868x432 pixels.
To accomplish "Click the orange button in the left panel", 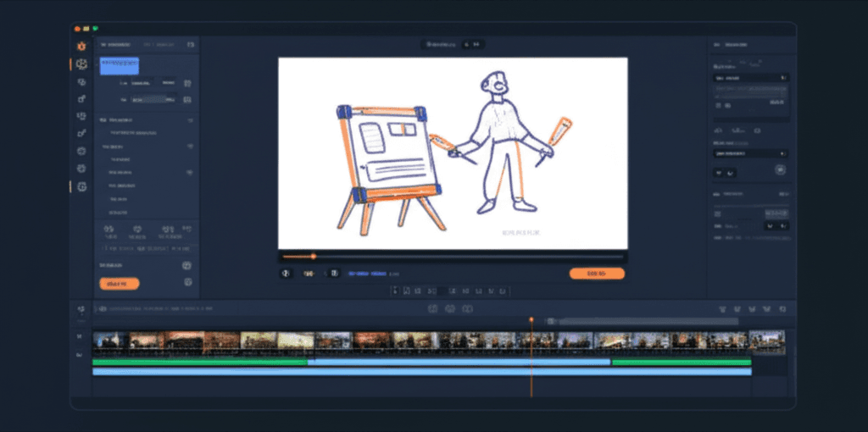I will coord(119,284).
